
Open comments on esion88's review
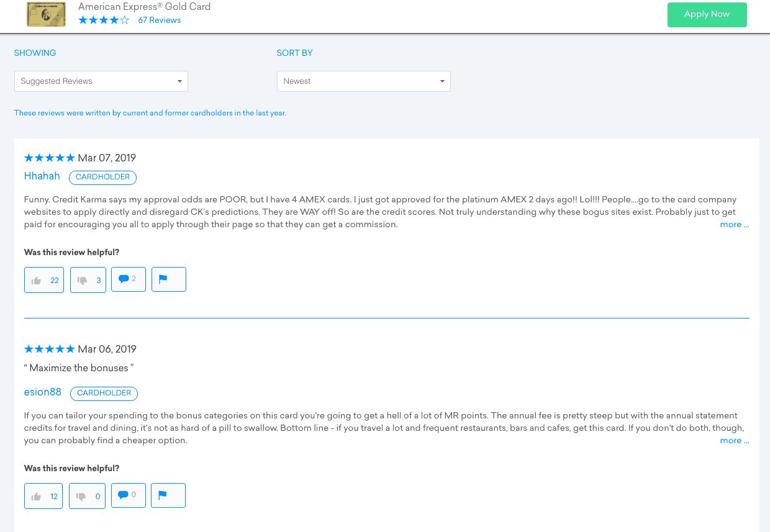128,495
